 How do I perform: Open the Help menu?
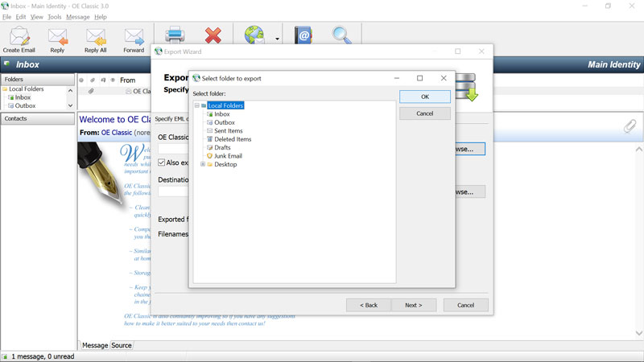100,17
